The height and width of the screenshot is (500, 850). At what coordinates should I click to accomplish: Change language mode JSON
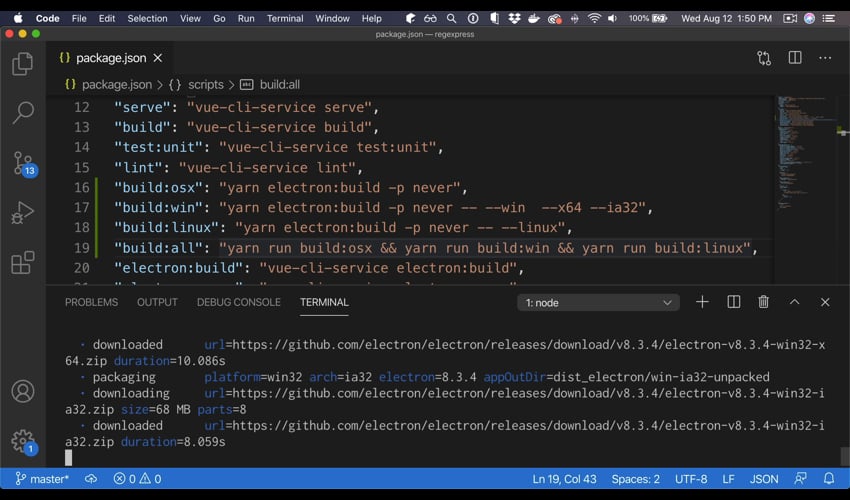(x=764, y=479)
